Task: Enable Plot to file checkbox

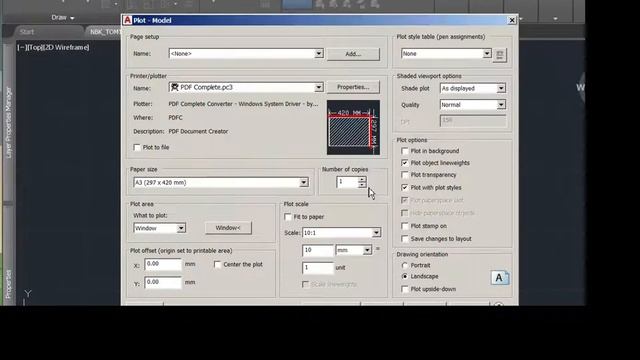Action: [x=137, y=147]
